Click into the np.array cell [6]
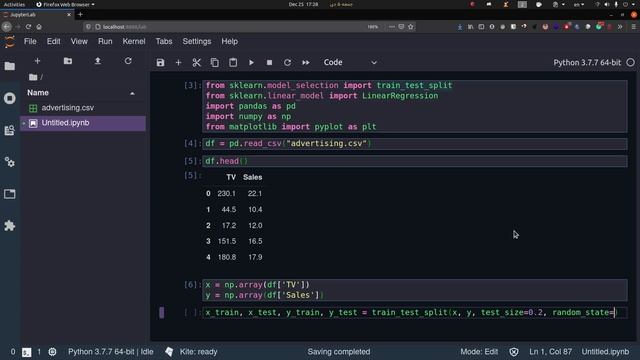The height and width of the screenshot is (360, 640). 415,290
